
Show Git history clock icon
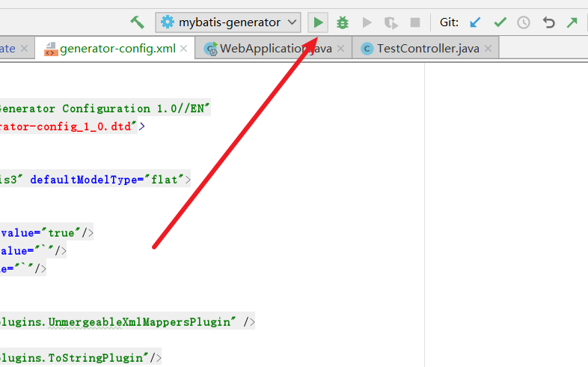[x=524, y=22]
